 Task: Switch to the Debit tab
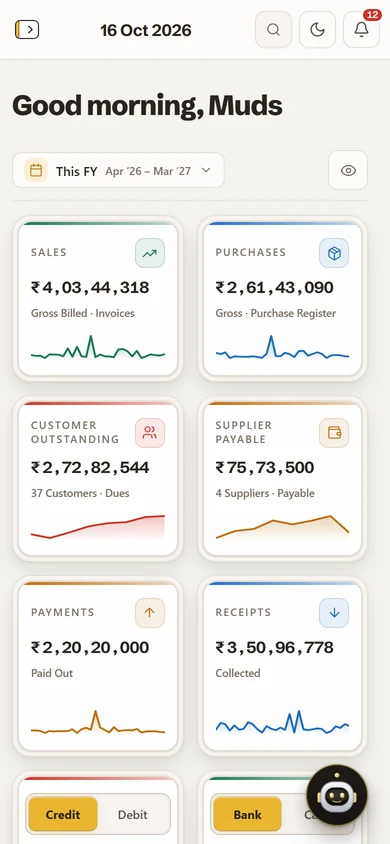point(133,814)
